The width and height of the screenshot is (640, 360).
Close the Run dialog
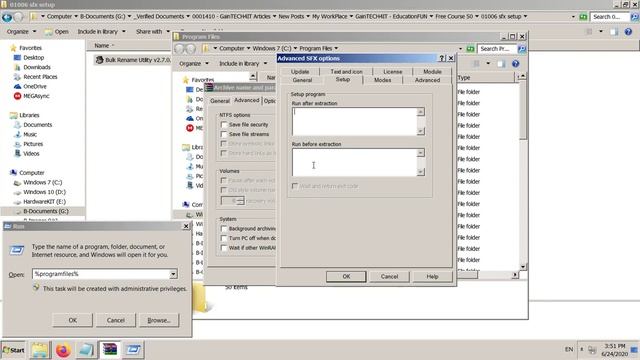tap(186, 226)
